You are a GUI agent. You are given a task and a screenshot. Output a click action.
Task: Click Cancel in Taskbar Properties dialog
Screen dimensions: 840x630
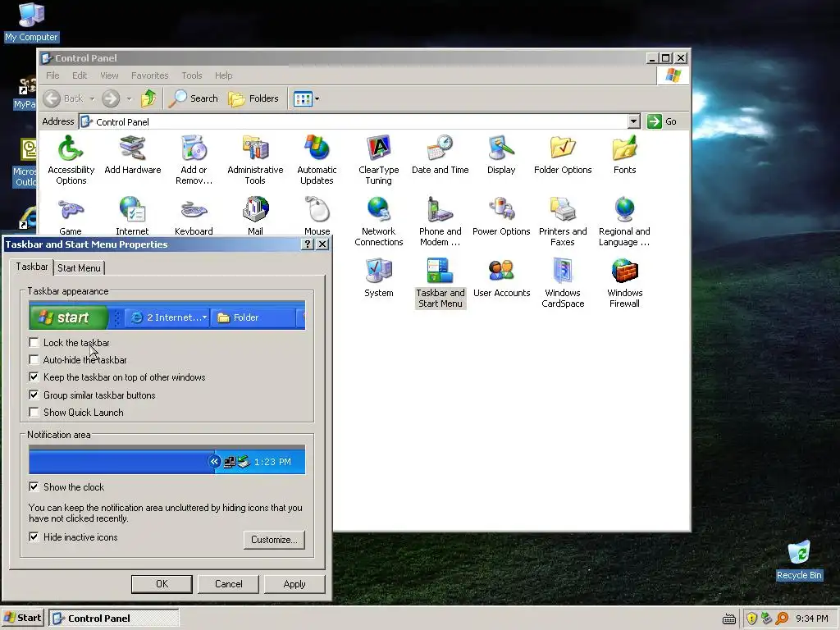point(228,584)
